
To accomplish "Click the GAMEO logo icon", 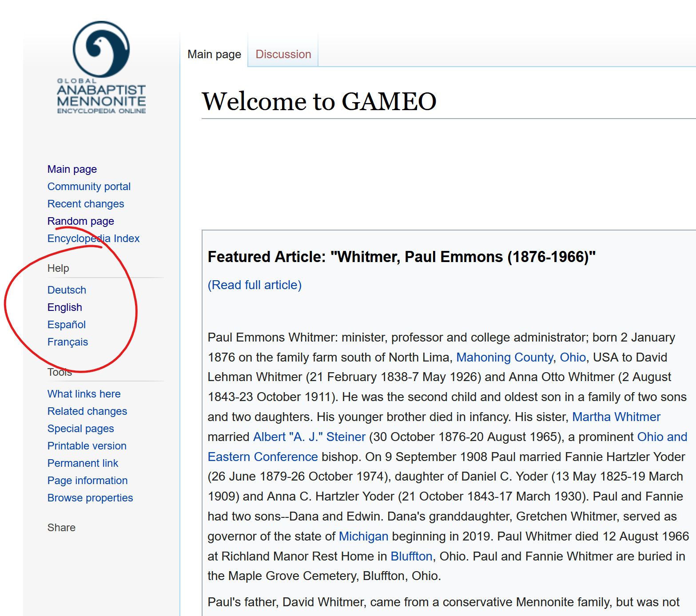I will [101, 68].
